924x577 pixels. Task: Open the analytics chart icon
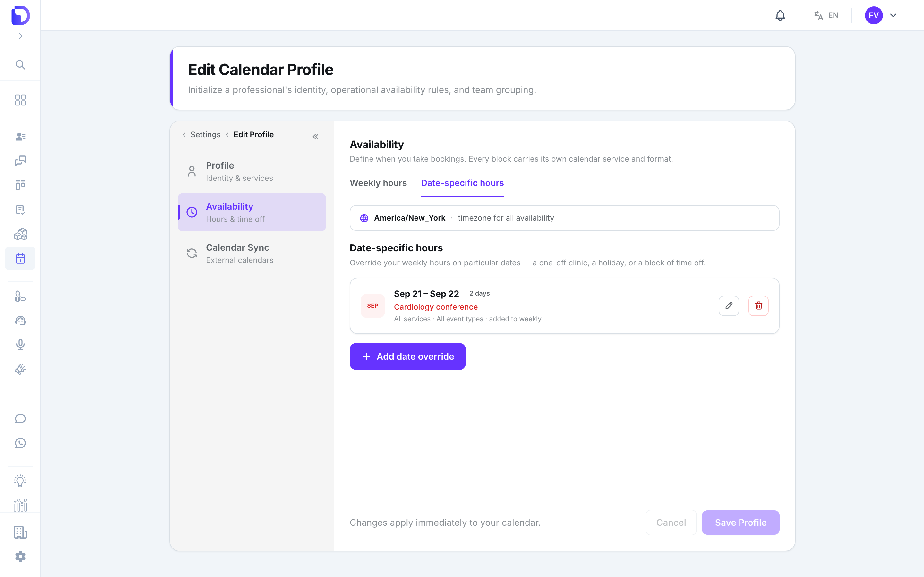point(20,505)
